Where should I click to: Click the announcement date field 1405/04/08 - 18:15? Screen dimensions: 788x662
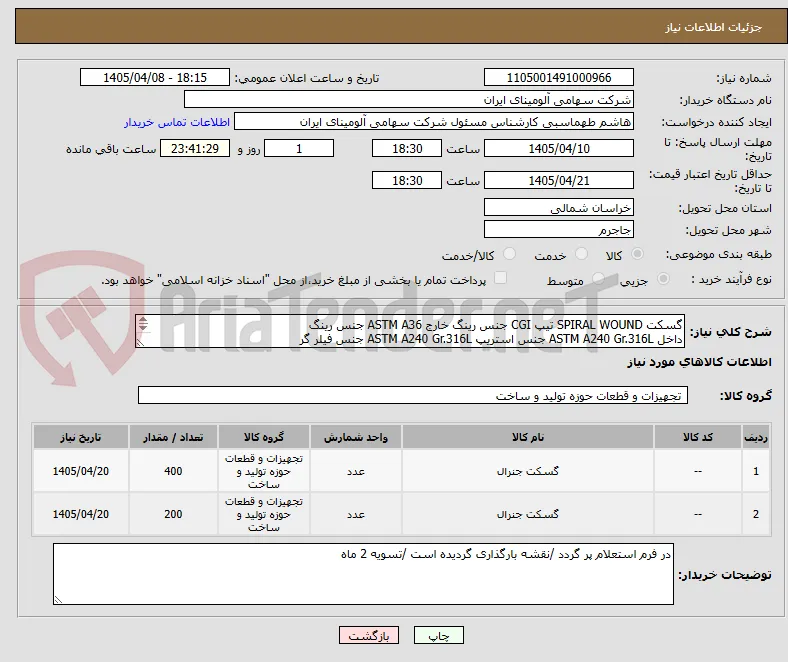(155, 77)
